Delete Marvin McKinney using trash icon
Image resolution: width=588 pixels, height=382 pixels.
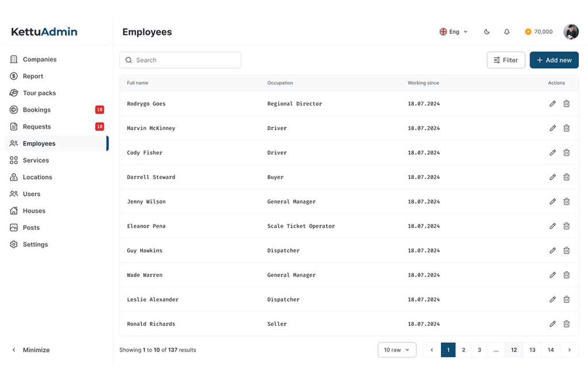566,128
